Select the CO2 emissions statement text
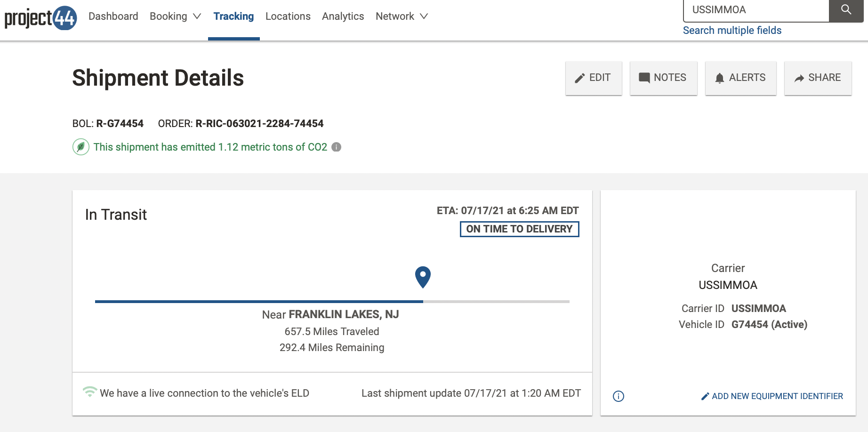Viewport: 868px width, 432px height. 210,147
